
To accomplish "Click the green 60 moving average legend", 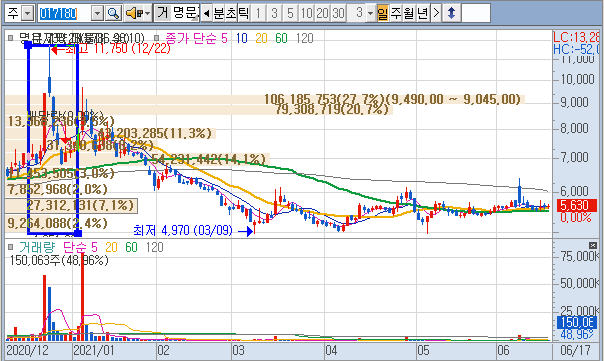I will (281, 38).
